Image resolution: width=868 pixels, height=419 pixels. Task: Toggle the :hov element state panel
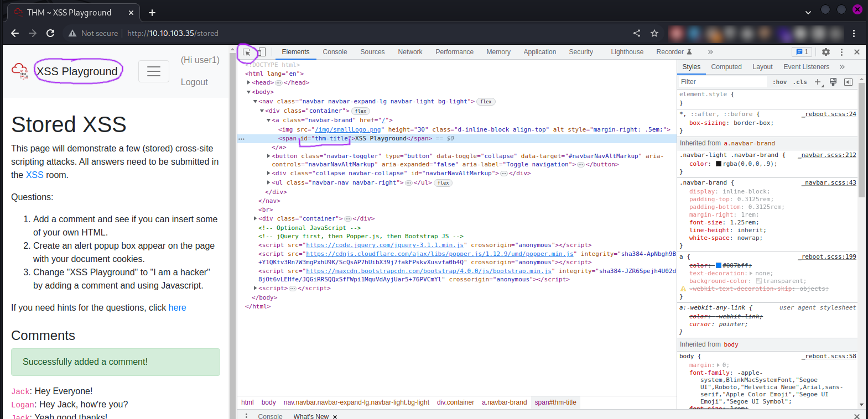(x=779, y=82)
